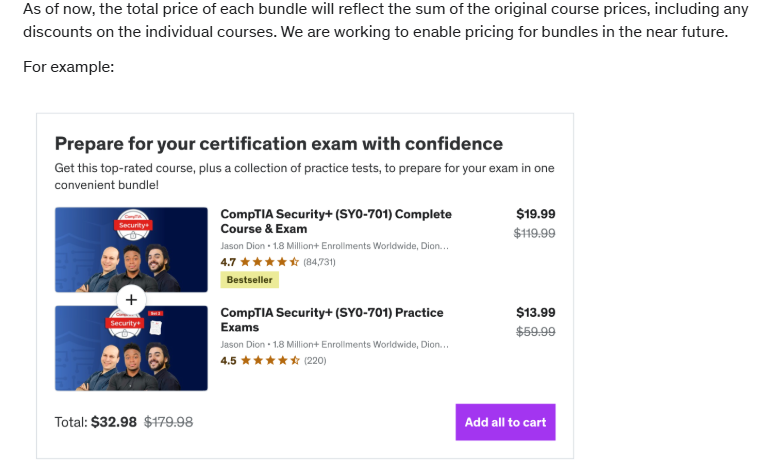The image size is (763, 467).
Task: Click the plus icon between course thumbnails
Action: pos(131,300)
